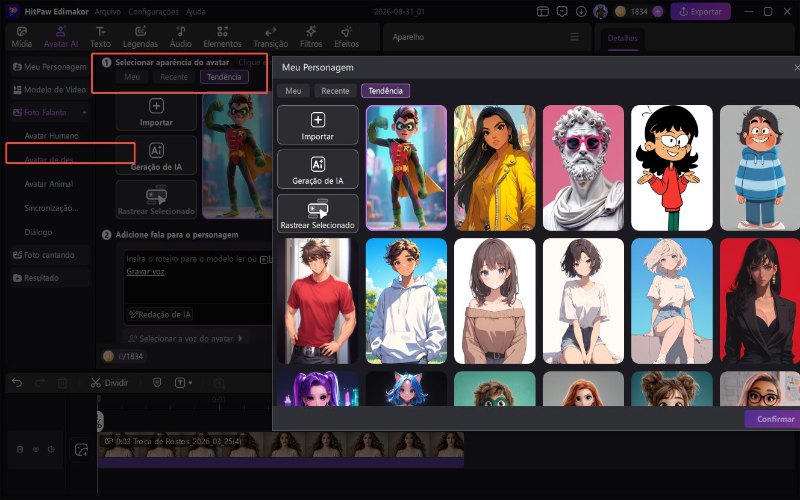Open Meu Personagem in sidebar
This screenshot has height=500, width=800.
[x=50, y=67]
